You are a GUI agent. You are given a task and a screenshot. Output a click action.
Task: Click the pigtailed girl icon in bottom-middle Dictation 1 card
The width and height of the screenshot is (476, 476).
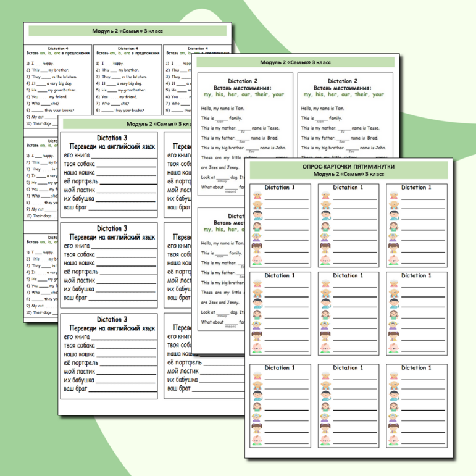coord(325,428)
